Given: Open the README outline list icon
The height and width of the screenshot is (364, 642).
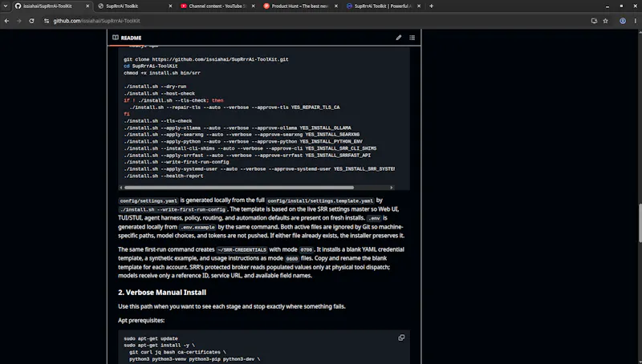Looking at the screenshot, I should pyautogui.click(x=412, y=38).
